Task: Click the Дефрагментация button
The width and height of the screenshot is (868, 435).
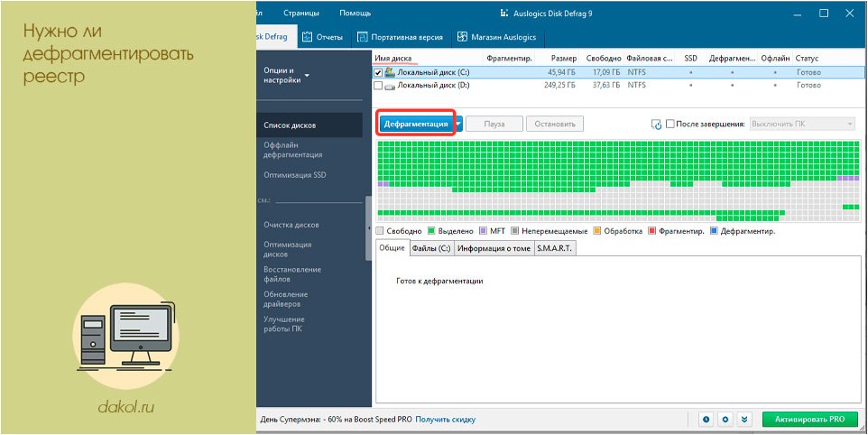Action: (416, 124)
